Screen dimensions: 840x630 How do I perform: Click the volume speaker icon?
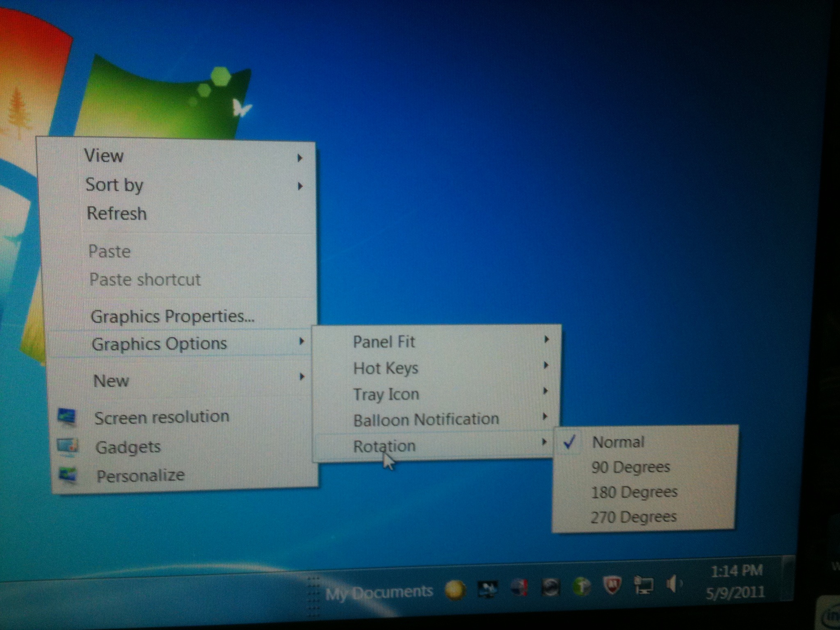coord(673,584)
